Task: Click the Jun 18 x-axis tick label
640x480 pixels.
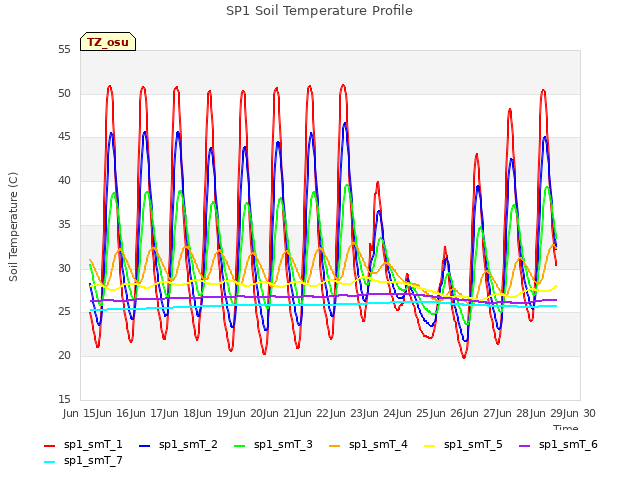Action: coord(180,413)
